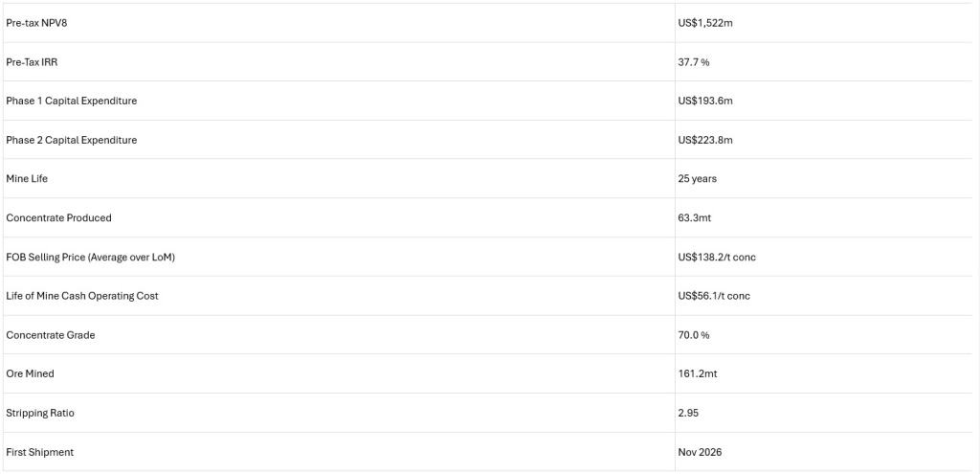Viewport: 980px width, 474px height.
Task: Click the Concentrate Grade label
Action: [x=51, y=335]
